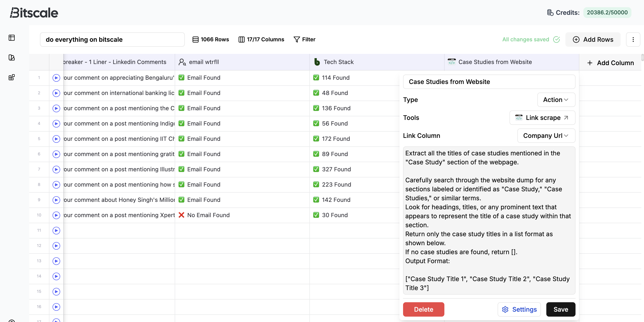Open the 1066 Rows control
644x322 pixels.
210,40
